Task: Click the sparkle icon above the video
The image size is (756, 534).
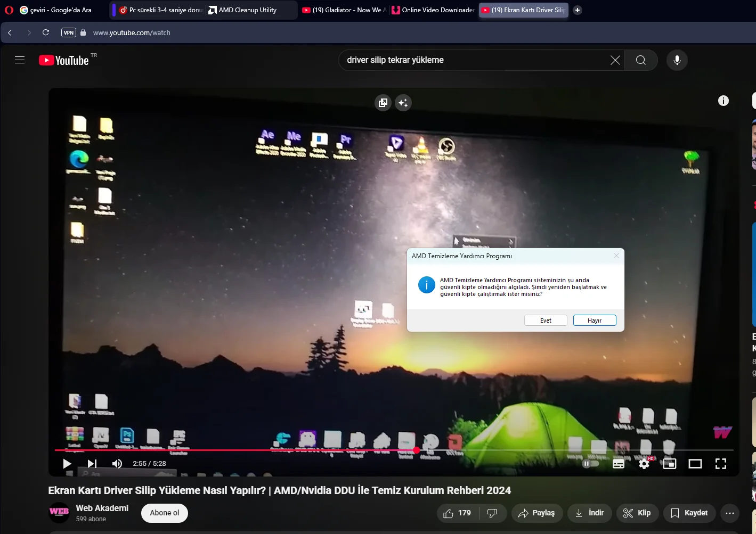Action: pos(403,103)
